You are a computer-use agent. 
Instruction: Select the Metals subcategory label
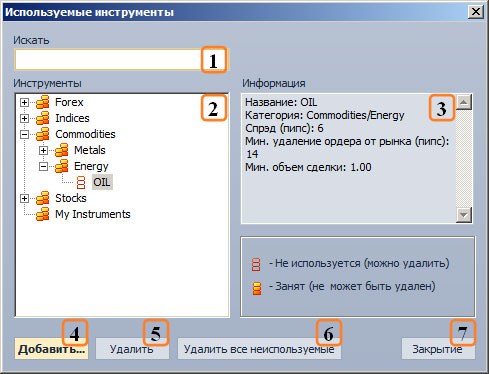click(x=90, y=150)
